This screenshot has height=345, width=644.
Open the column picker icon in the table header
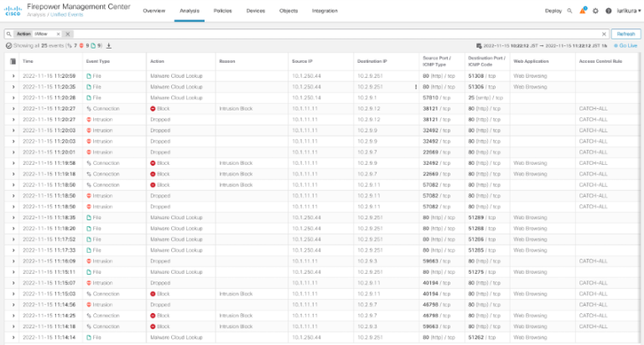[x=13, y=61]
